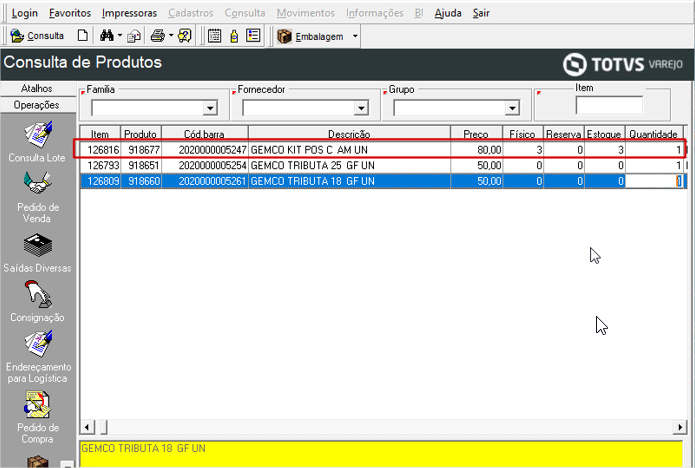Open the printer dropdown arrow
The height and width of the screenshot is (468, 695).
171,35
